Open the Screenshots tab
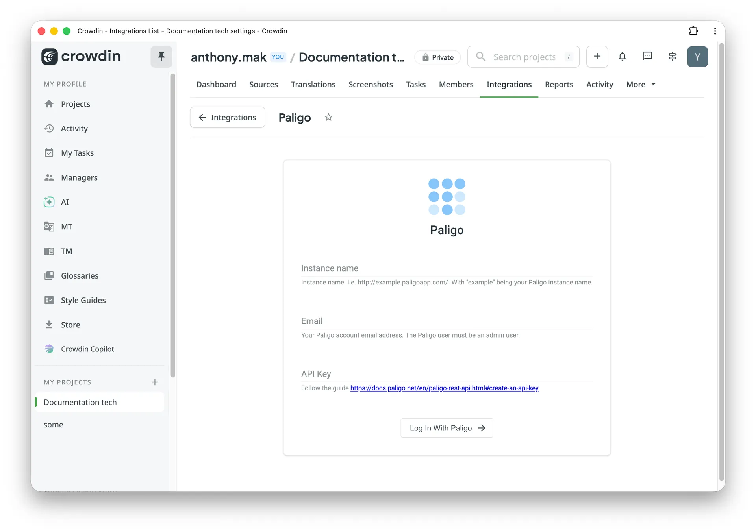 [371, 84]
